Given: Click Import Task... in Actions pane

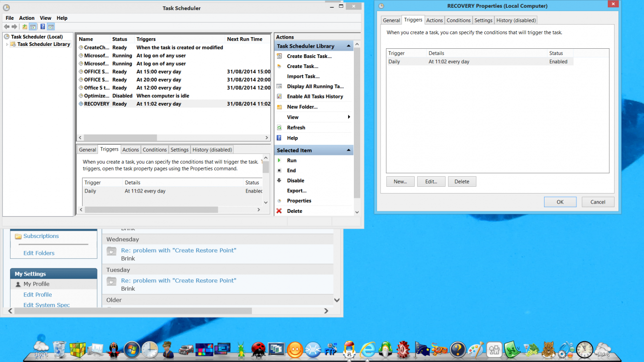Looking at the screenshot, I should [303, 77].
